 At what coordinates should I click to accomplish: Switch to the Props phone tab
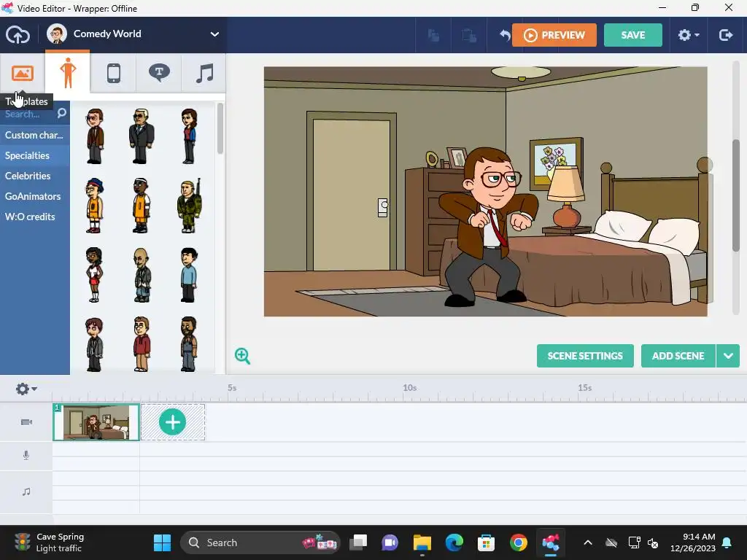pyautogui.click(x=113, y=74)
